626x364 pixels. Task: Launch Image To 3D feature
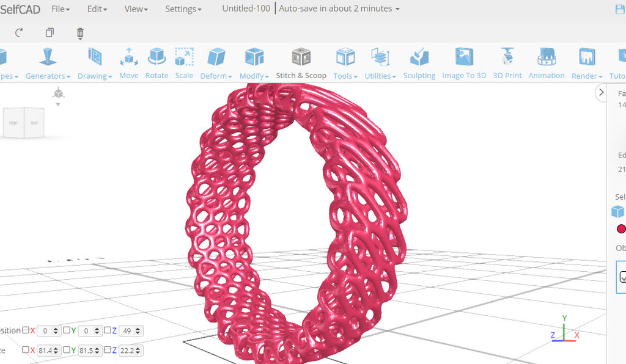pyautogui.click(x=464, y=61)
